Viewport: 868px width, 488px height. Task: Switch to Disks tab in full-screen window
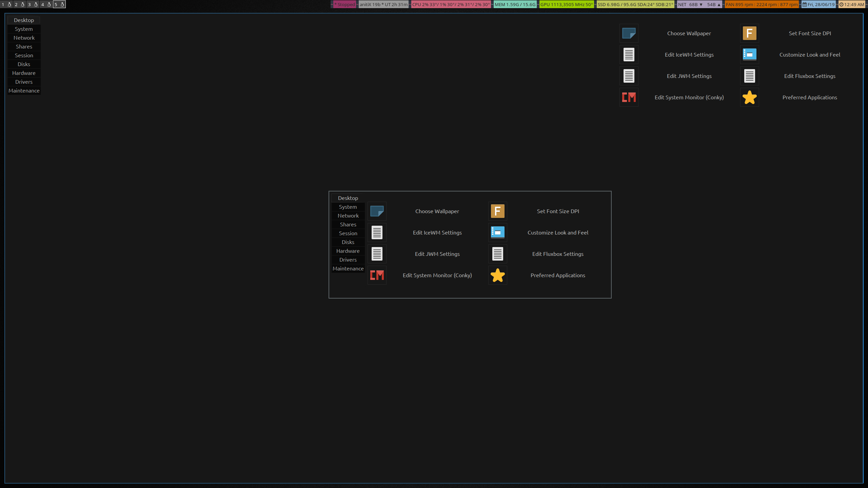(24, 64)
